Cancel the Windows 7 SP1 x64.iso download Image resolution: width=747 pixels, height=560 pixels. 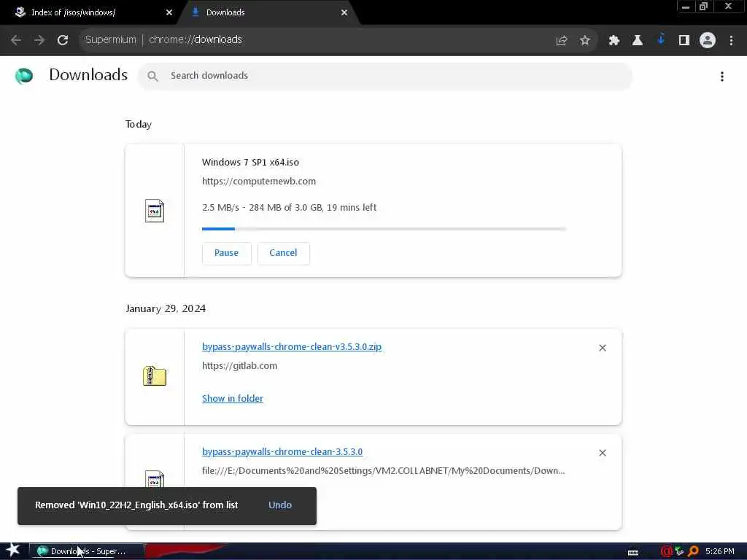click(284, 253)
